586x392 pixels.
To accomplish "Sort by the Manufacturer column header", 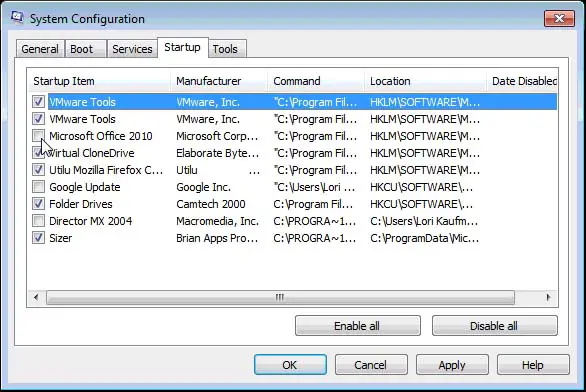I will 219,81.
